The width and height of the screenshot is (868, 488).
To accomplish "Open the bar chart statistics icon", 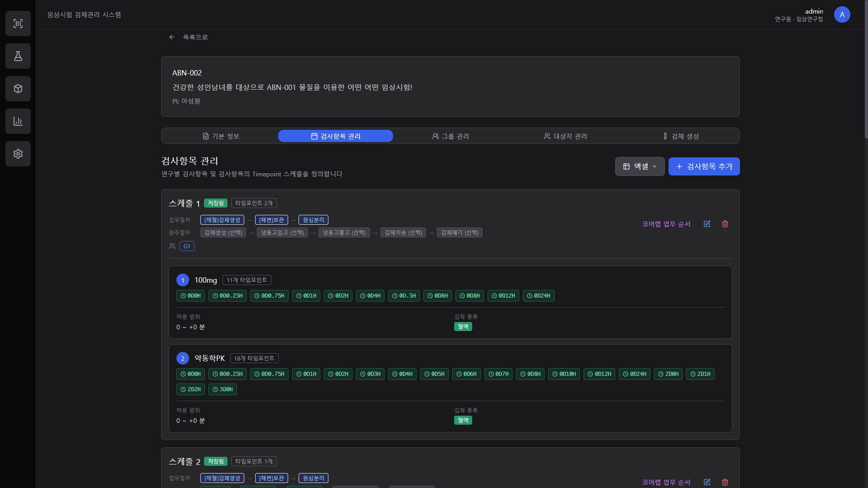I will [18, 121].
